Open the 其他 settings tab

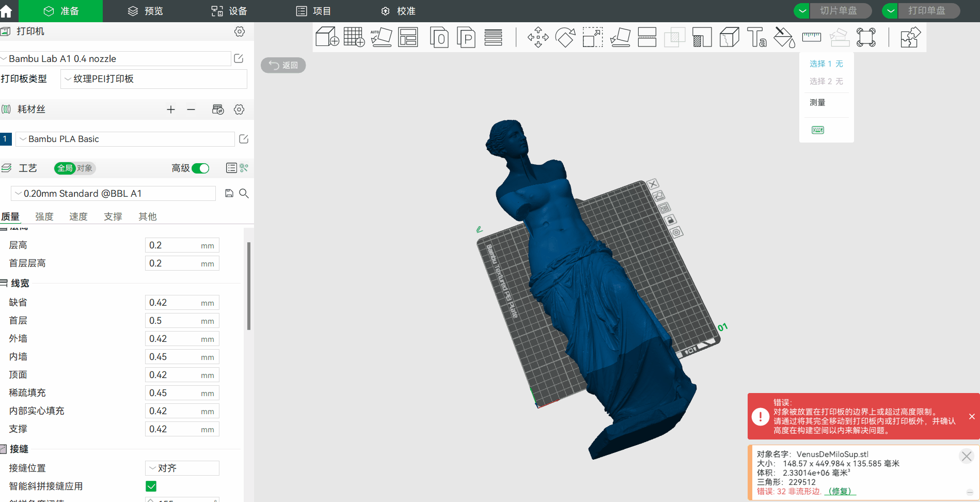pos(148,216)
